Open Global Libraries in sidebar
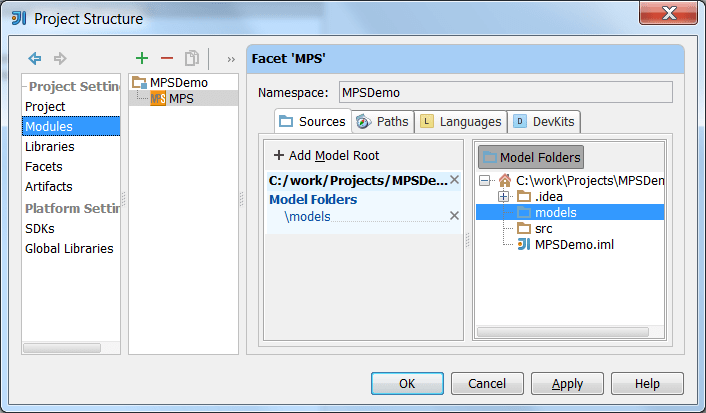 click(x=69, y=248)
